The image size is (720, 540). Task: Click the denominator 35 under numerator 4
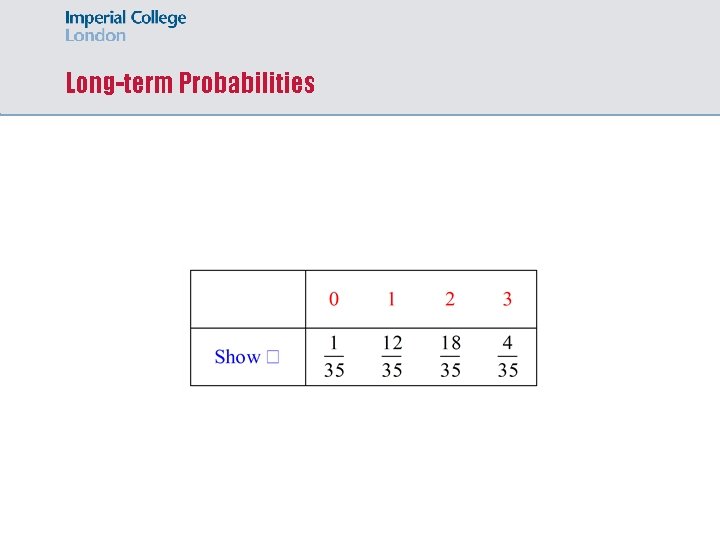(508, 370)
